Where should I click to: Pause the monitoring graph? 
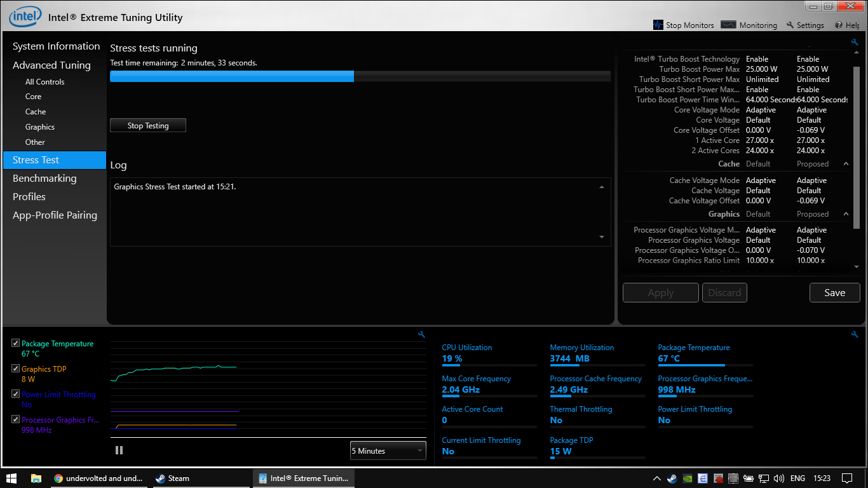[x=119, y=450]
